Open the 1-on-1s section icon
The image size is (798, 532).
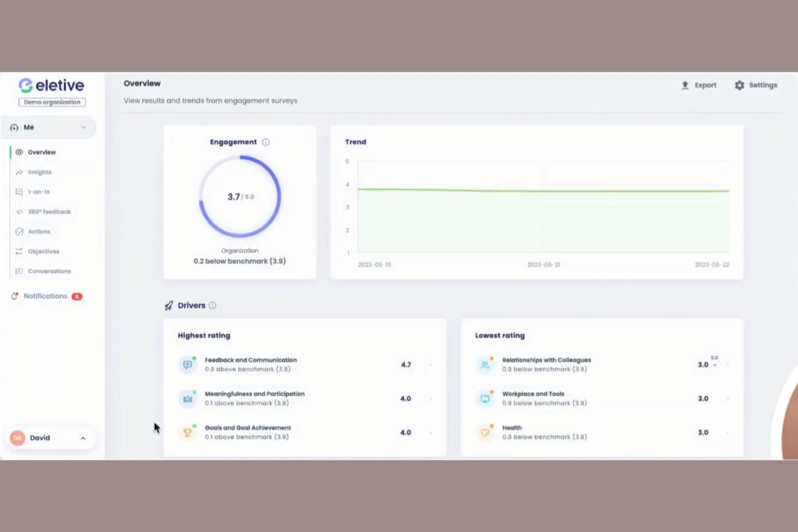[19, 191]
